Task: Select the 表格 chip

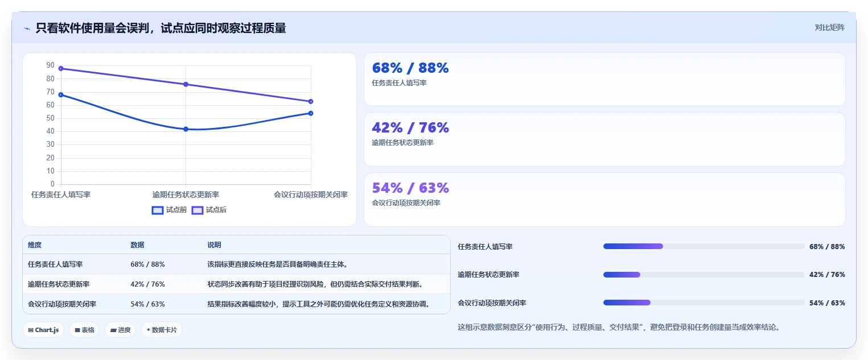Action: click(x=84, y=330)
